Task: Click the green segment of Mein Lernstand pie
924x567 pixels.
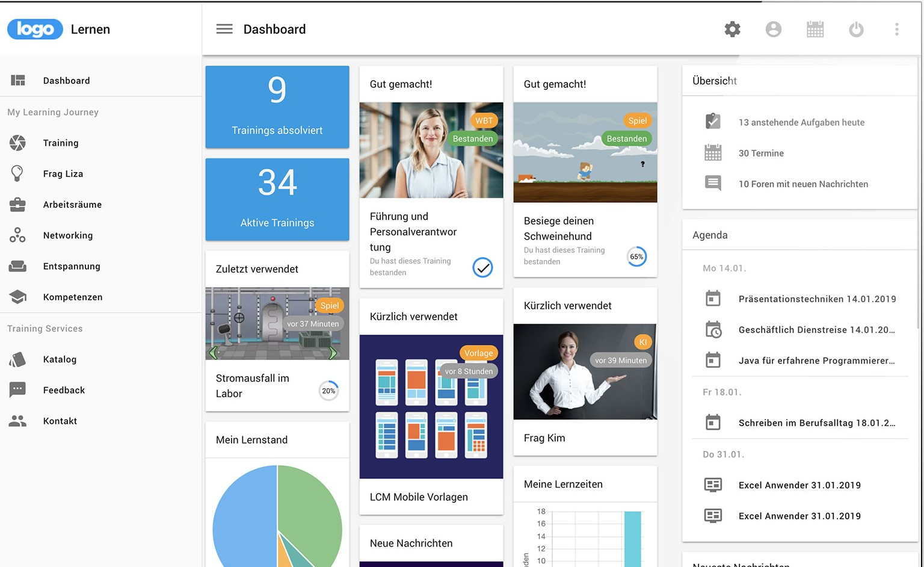Action: pyautogui.click(x=313, y=512)
